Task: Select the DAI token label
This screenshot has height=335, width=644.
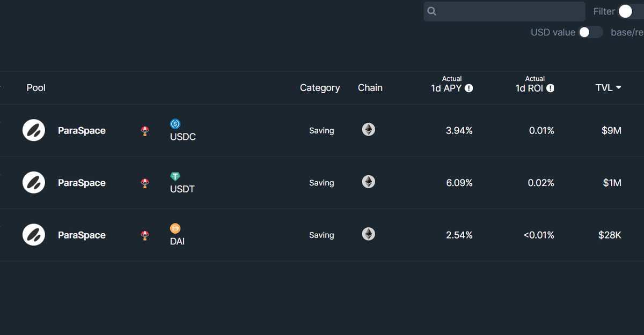Action: [x=178, y=242]
